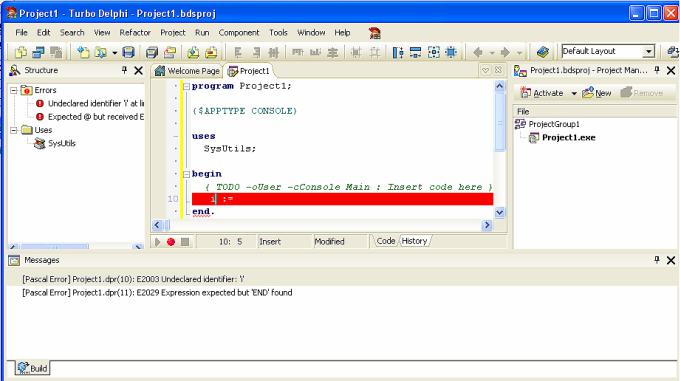Screen dimensions: 680x381
Task: Collapse the Errors tree node
Action: (x=14, y=90)
